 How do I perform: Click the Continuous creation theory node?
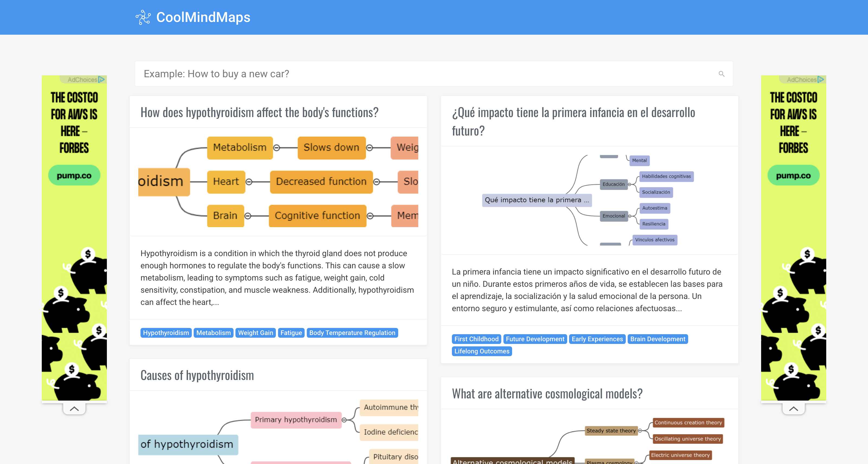pos(688,423)
